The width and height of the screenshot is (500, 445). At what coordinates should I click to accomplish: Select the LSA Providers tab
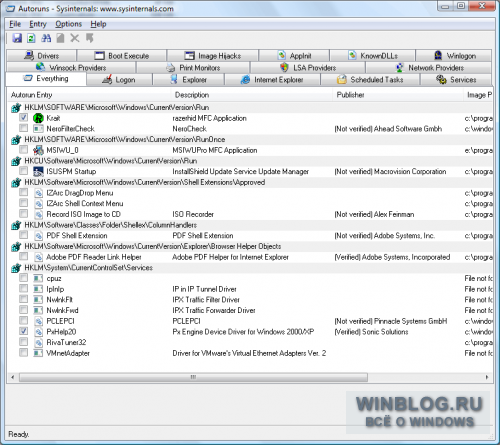click(308, 68)
